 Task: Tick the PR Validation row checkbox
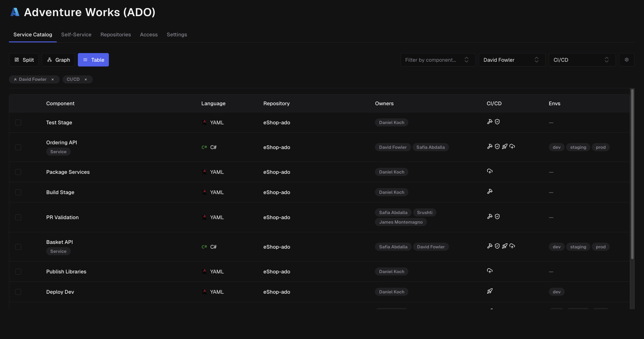point(18,217)
